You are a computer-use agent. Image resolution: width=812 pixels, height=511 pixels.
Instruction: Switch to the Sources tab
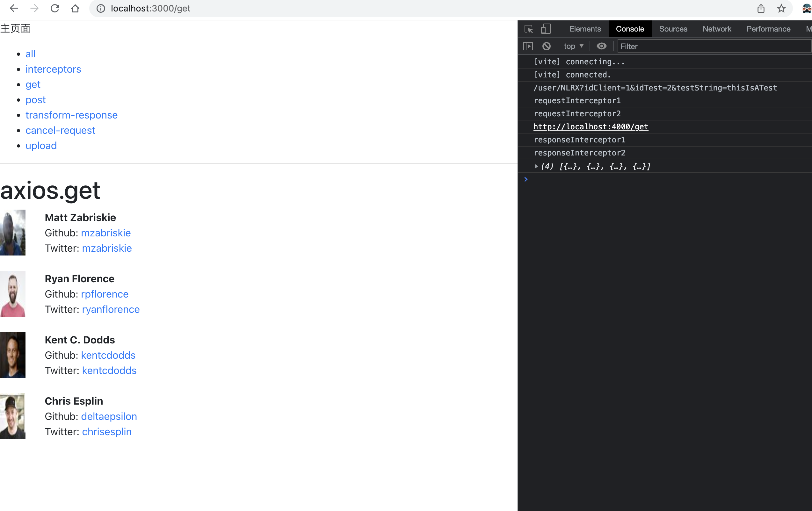click(673, 28)
